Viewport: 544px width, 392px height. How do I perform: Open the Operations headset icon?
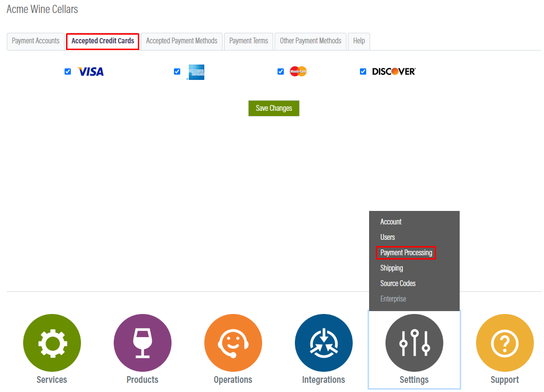(x=233, y=343)
